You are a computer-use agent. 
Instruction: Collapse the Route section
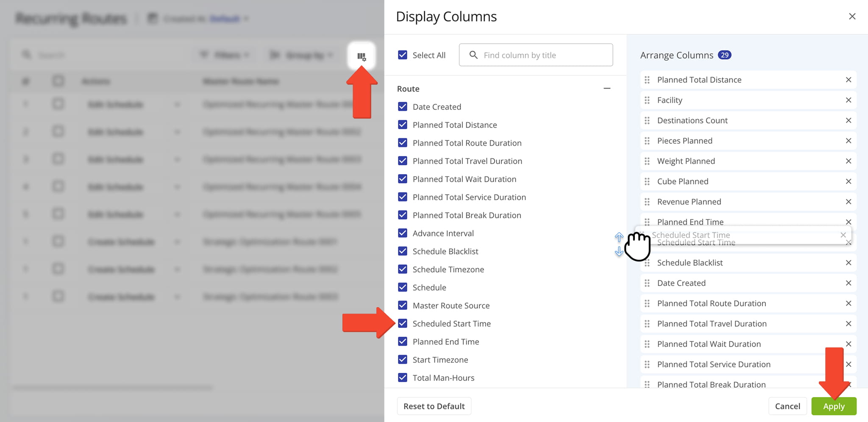pos(607,88)
